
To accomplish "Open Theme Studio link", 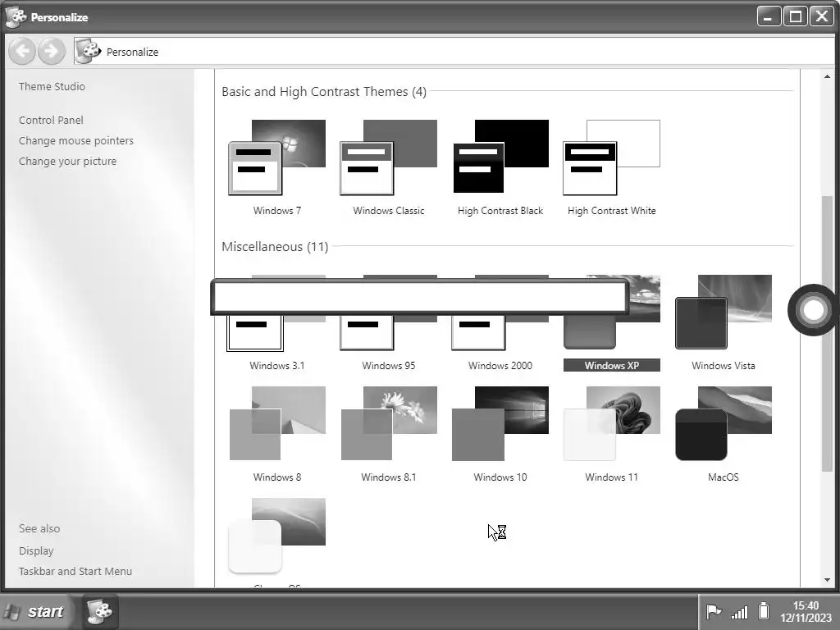I will (x=52, y=86).
